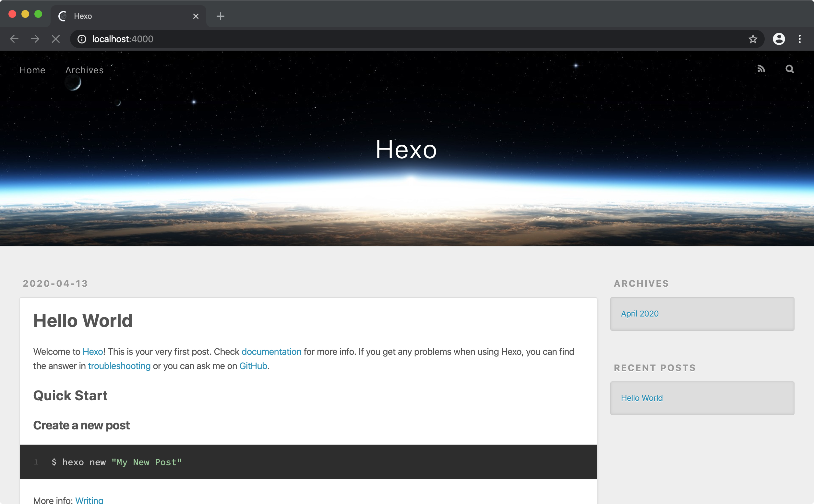
Task: Click the Quick Start heading
Action: [x=70, y=396]
